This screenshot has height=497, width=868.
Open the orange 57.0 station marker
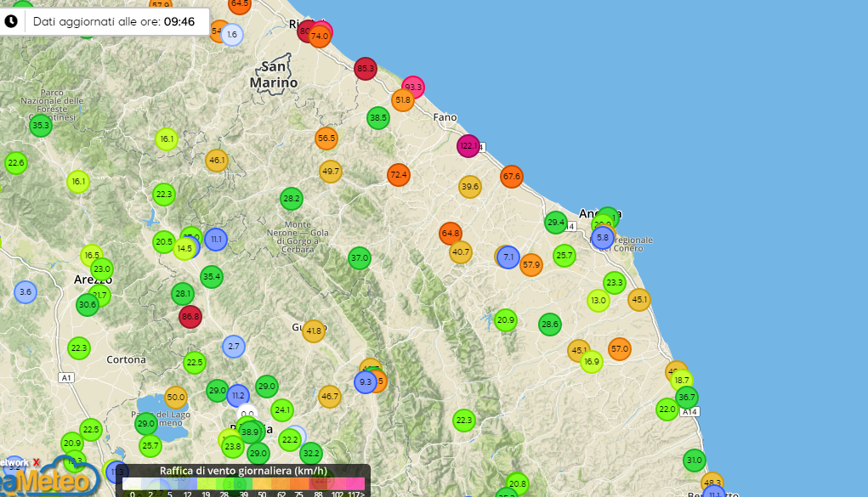(x=620, y=348)
